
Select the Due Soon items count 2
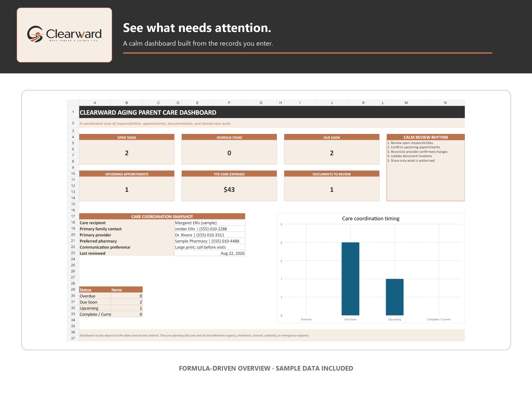[127, 302]
